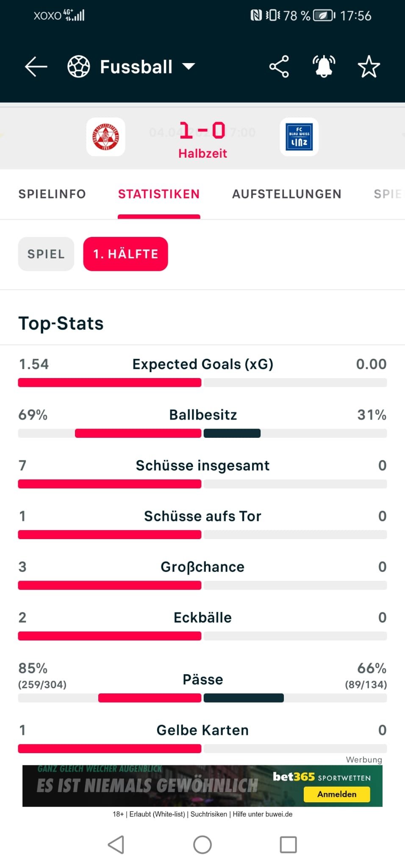
Task: Show full match stats with Spiel
Action: pos(46,254)
